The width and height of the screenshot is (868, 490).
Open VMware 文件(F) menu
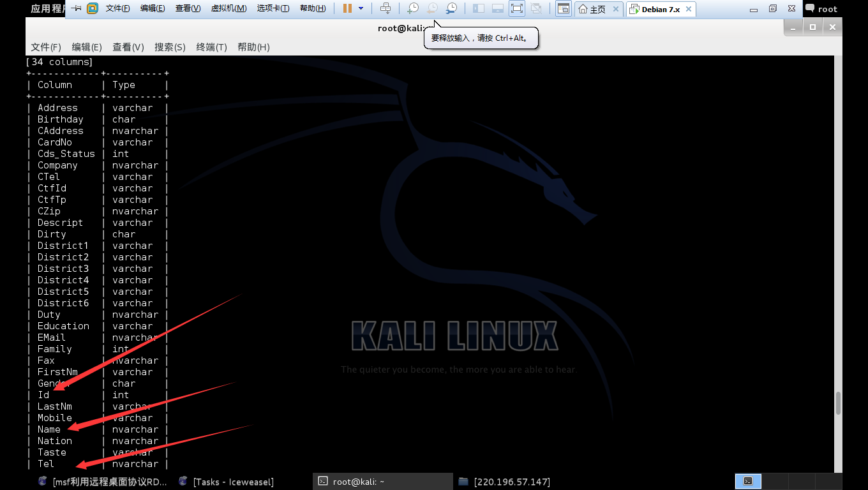pos(117,8)
